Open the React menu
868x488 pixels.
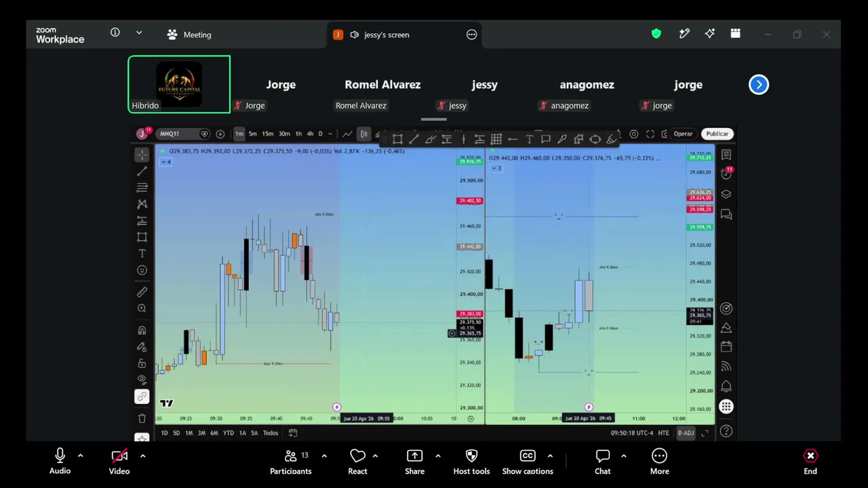pyautogui.click(x=357, y=461)
